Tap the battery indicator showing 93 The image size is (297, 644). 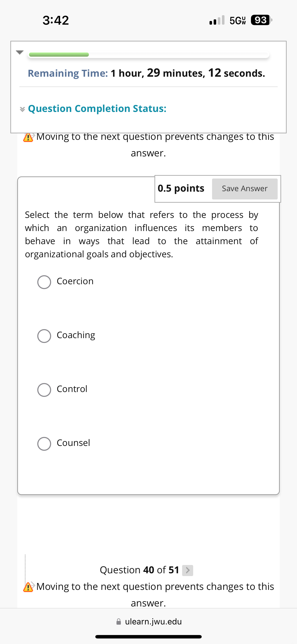pyautogui.click(x=261, y=20)
